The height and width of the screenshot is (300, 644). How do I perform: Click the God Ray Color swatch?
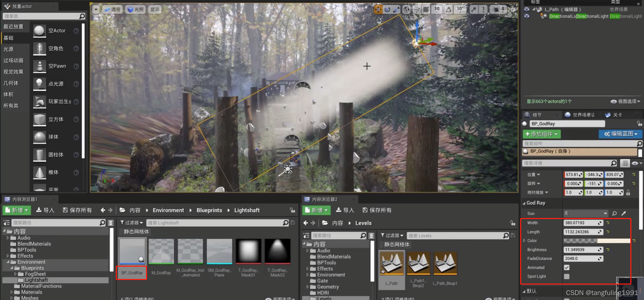click(597, 241)
